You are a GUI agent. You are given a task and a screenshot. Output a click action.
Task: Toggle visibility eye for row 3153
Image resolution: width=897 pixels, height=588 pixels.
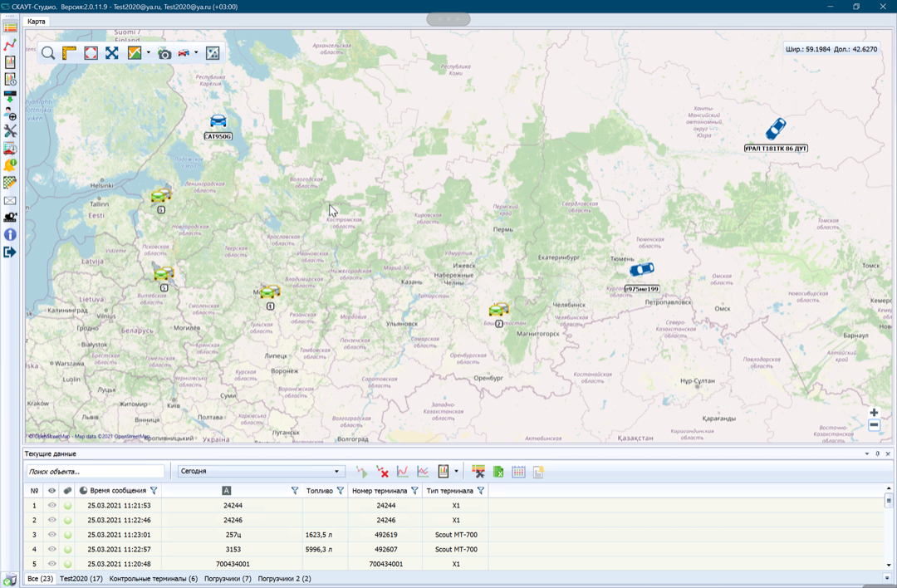[x=52, y=549]
